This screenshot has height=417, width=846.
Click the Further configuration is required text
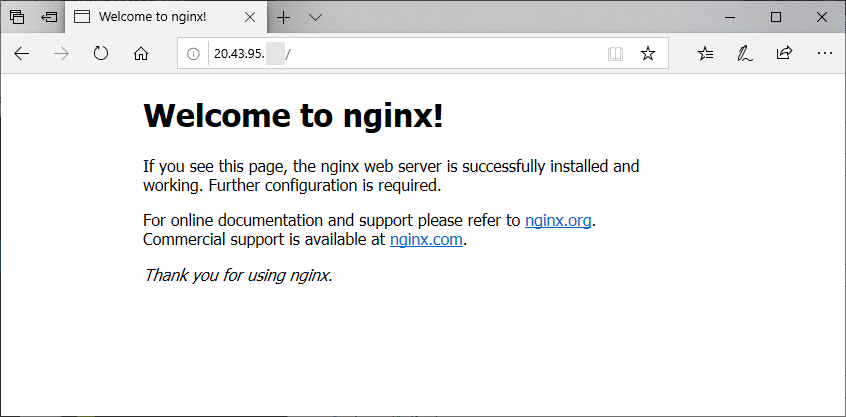(325, 186)
